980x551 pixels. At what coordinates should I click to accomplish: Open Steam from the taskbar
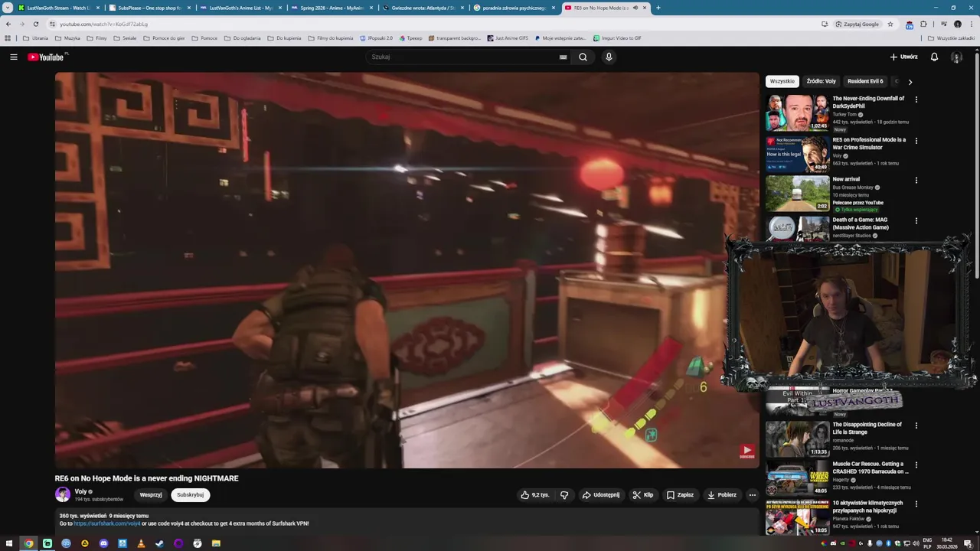(x=159, y=543)
